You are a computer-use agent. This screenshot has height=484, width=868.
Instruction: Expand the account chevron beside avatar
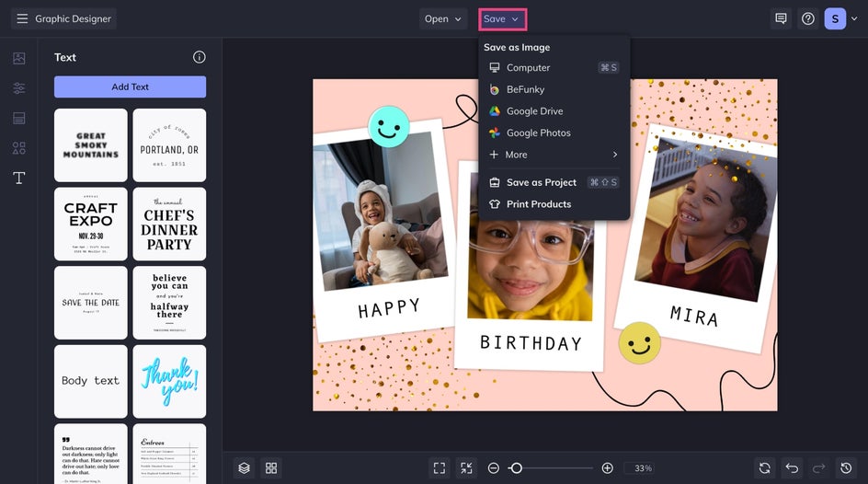coord(854,18)
